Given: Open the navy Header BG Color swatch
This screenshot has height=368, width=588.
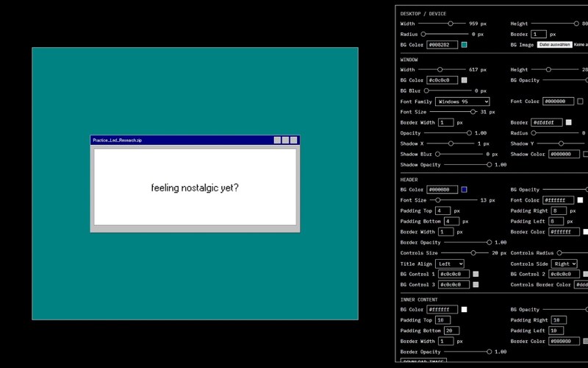Looking at the screenshot, I should point(464,190).
